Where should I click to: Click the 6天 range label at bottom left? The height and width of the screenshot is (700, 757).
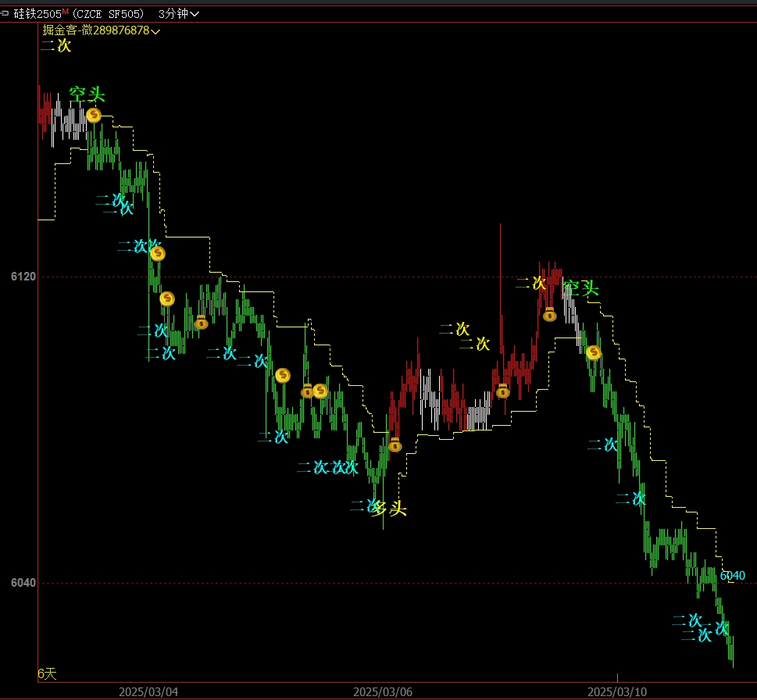pos(48,673)
